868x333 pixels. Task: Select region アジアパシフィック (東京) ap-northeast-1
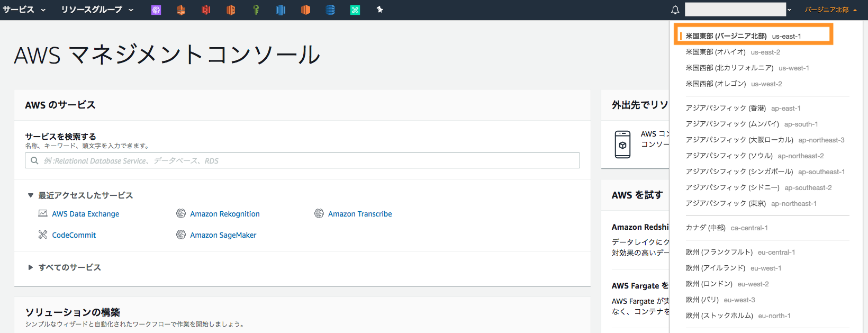point(751,203)
